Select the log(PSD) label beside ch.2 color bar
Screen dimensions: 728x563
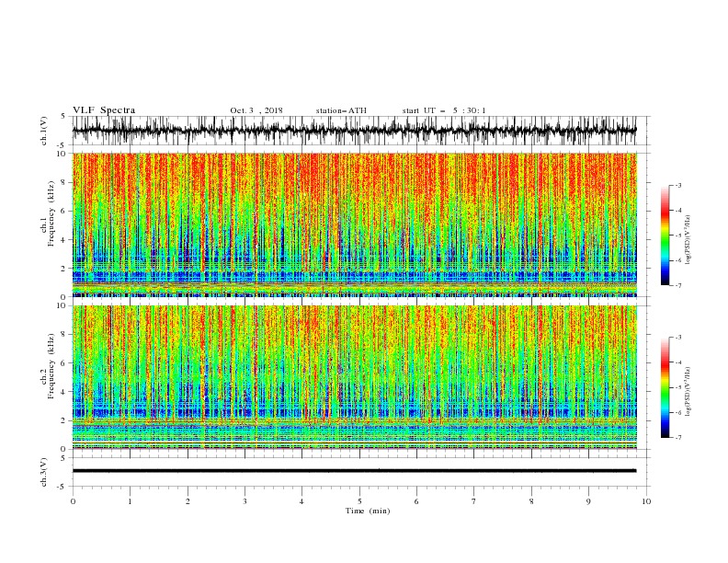pos(688,392)
